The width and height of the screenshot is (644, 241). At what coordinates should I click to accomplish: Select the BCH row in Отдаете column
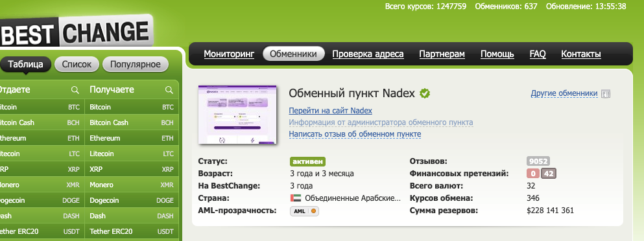[42, 122]
